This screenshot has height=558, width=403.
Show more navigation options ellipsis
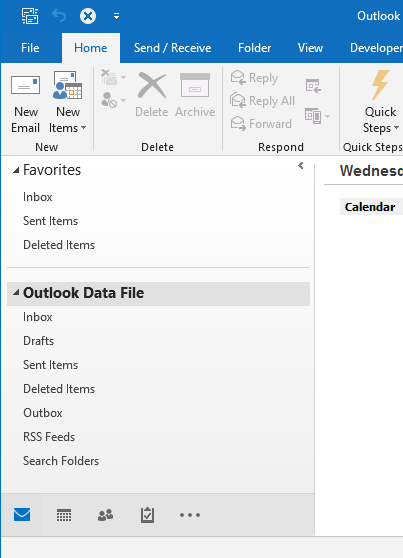(x=190, y=515)
